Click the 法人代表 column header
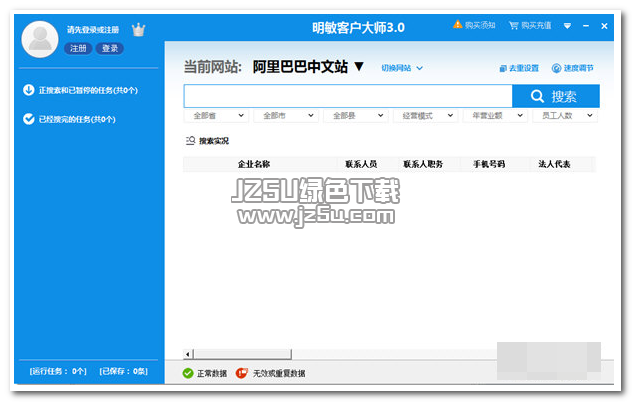632x402 pixels. [x=554, y=164]
